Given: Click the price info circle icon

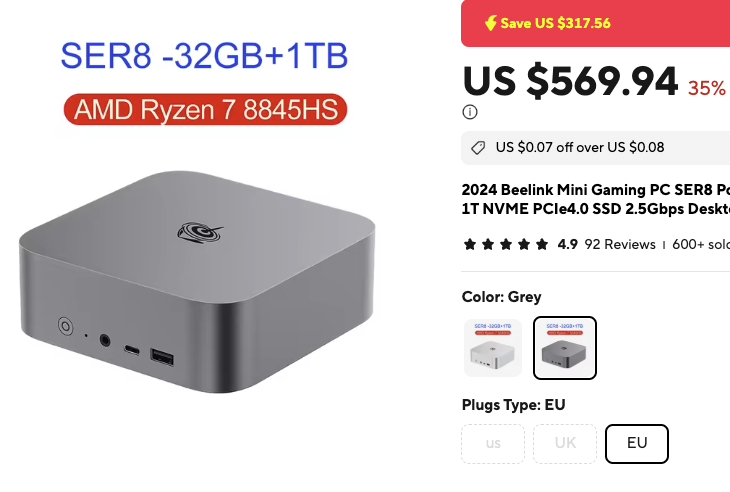Looking at the screenshot, I should (470, 112).
